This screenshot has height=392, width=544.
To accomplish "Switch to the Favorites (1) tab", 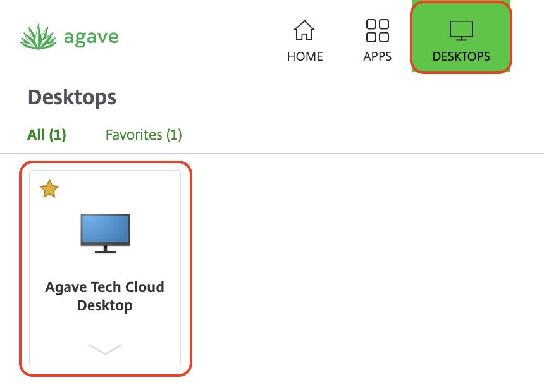I will [x=144, y=135].
